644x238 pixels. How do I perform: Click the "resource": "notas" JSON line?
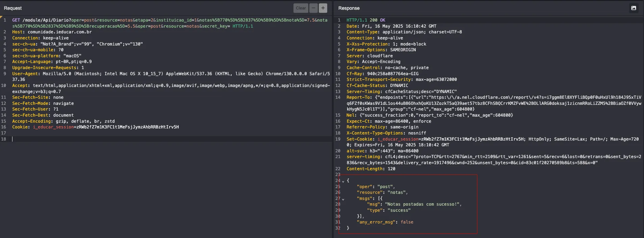(x=382, y=192)
